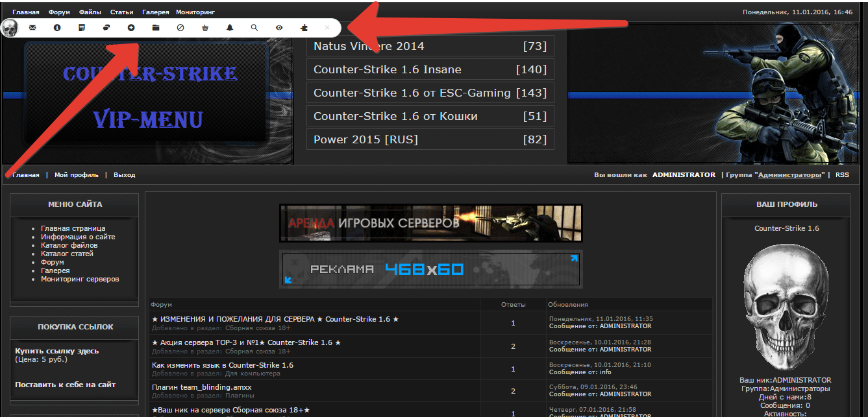Open Power 2015 [RUS] entry
The width and height of the screenshot is (868, 417).
coord(430,139)
